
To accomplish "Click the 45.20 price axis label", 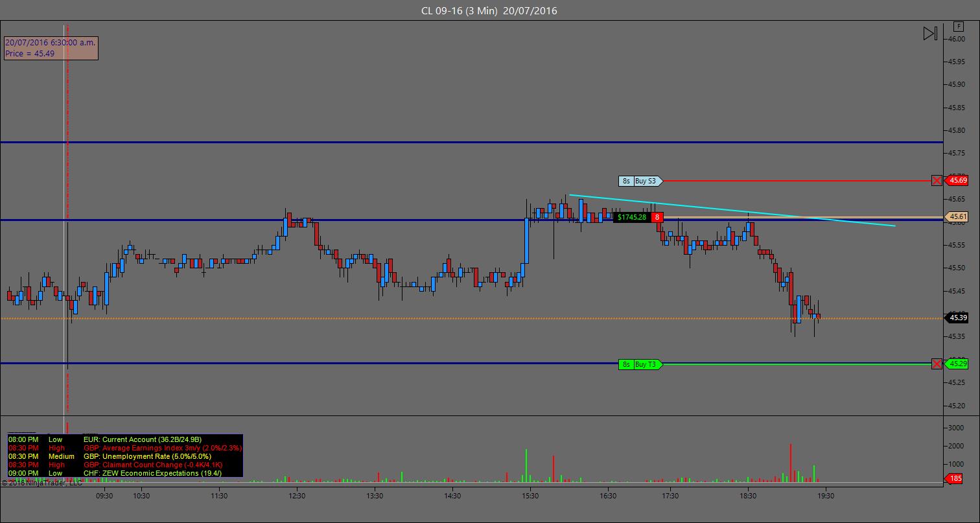I will 958,406.
